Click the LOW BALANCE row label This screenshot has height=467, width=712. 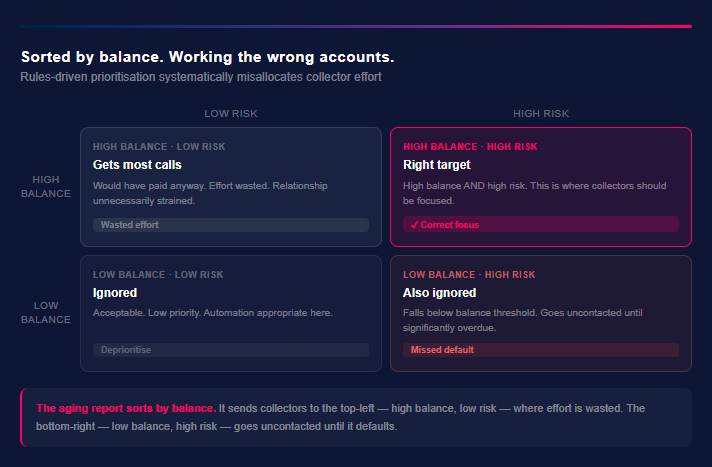click(x=46, y=313)
